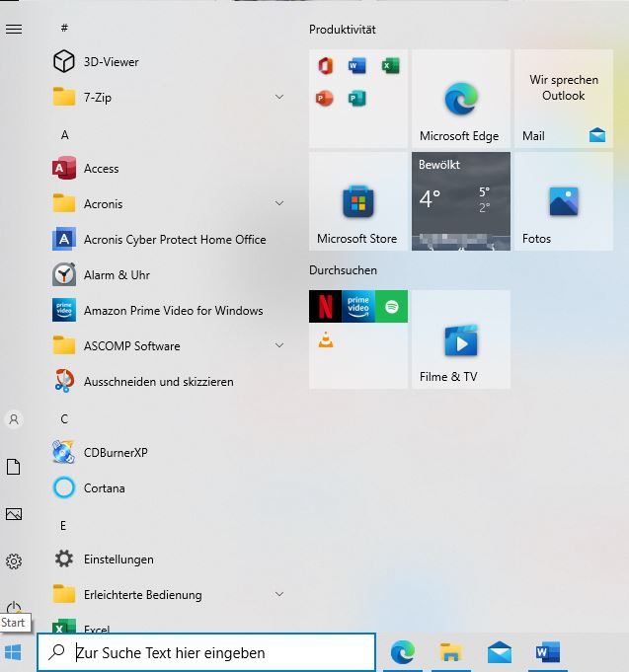Open the Netflix tile

click(326, 307)
